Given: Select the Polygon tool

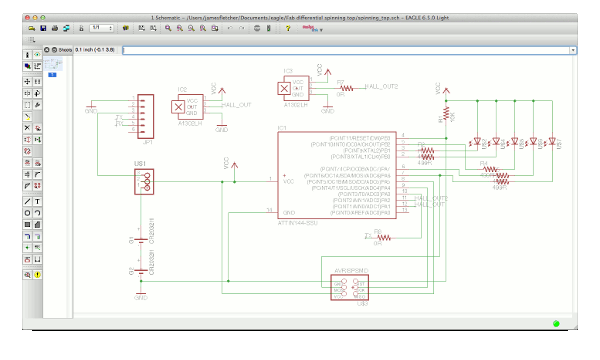Looking at the screenshot, I should (37, 225).
